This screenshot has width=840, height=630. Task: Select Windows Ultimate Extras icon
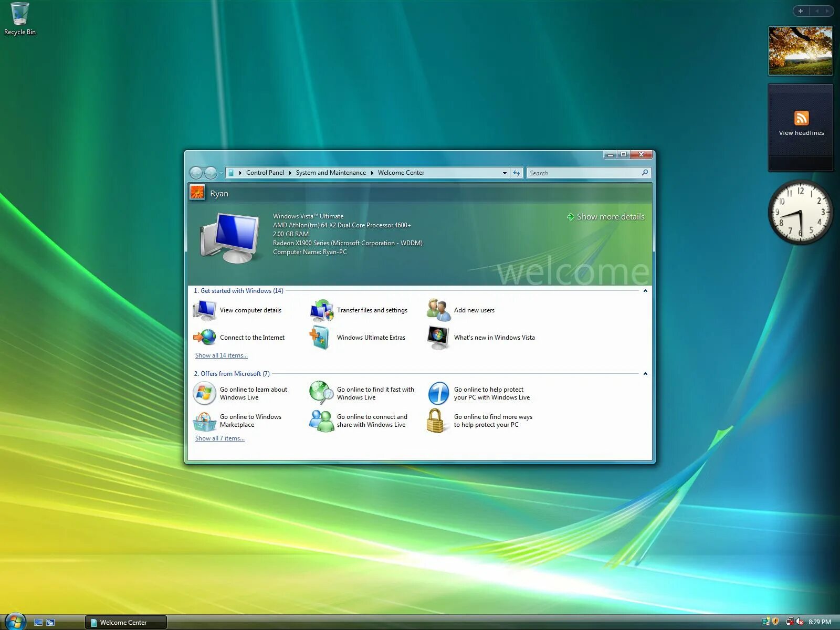click(x=320, y=337)
